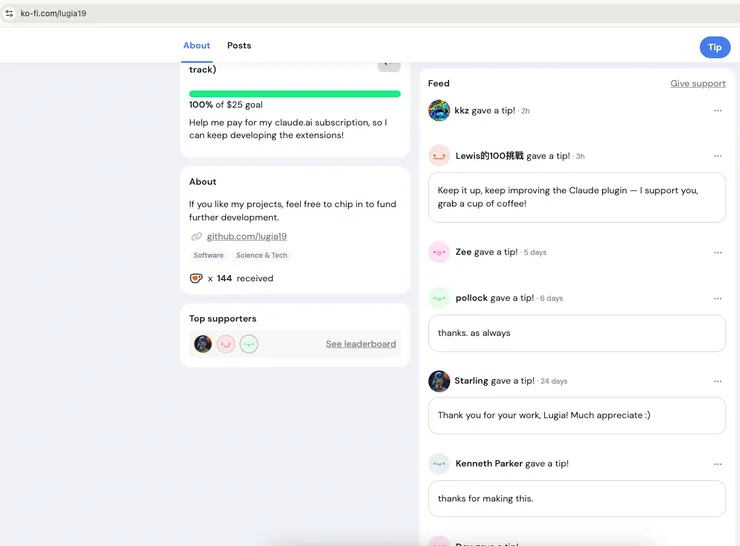Open options menu for pollock's tip
The image size is (740, 546).
[718, 298]
